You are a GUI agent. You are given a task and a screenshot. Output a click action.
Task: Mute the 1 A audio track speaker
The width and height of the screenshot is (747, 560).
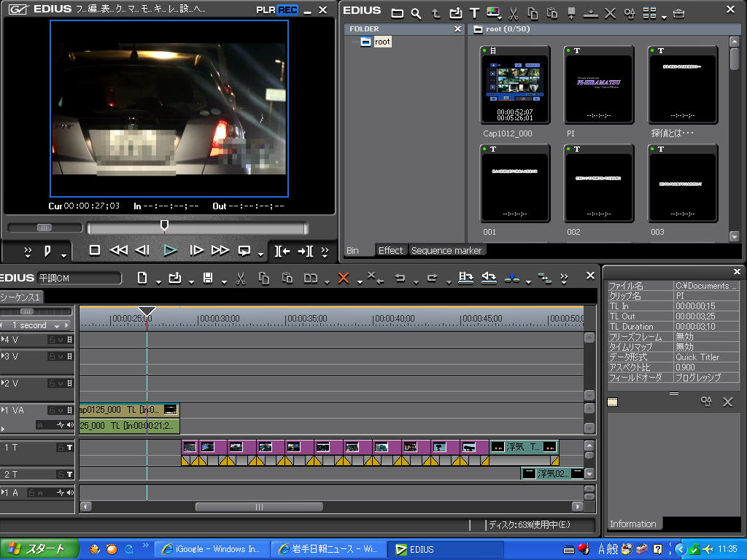pyautogui.click(x=70, y=492)
